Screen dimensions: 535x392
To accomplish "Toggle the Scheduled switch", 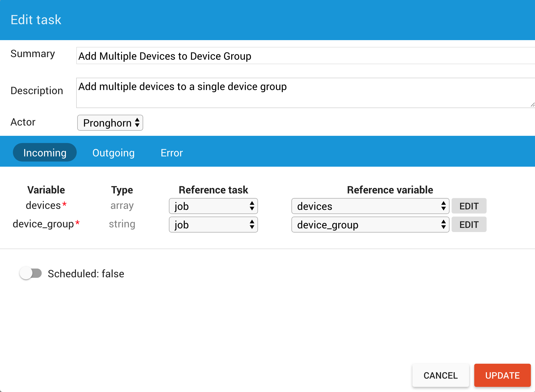I will (x=31, y=273).
